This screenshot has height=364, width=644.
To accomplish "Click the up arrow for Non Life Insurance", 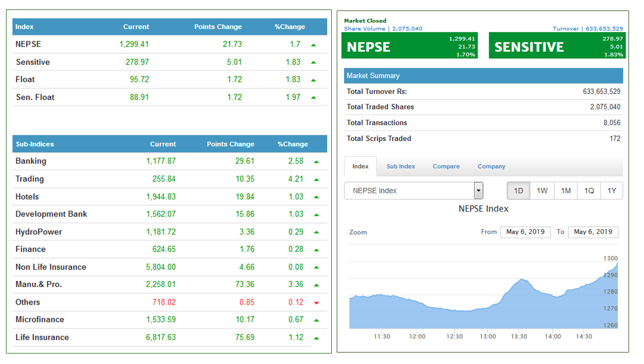I will 316,268.
